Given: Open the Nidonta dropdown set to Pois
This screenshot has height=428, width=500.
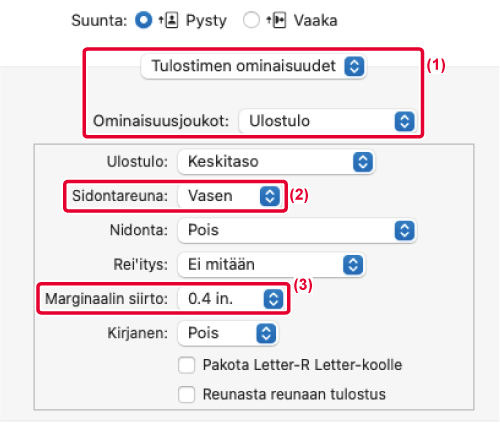Looking at the screenshot, I should click(297, 230).
